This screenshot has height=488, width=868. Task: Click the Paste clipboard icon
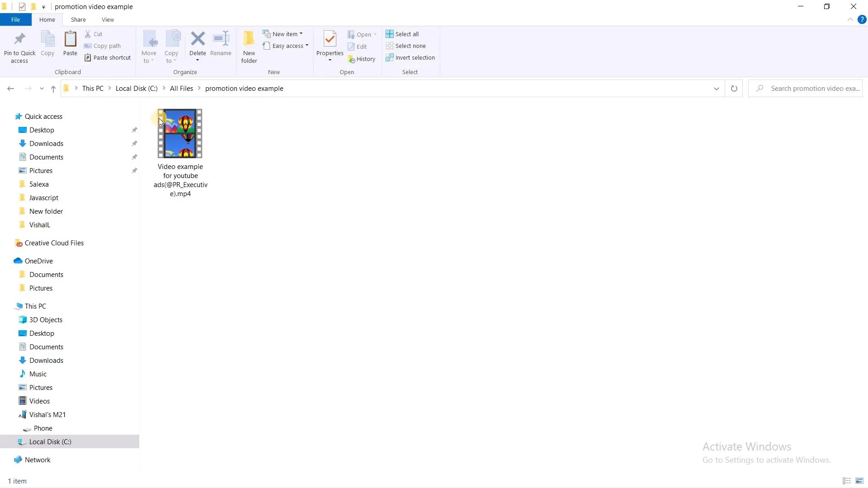click(70, 39)
